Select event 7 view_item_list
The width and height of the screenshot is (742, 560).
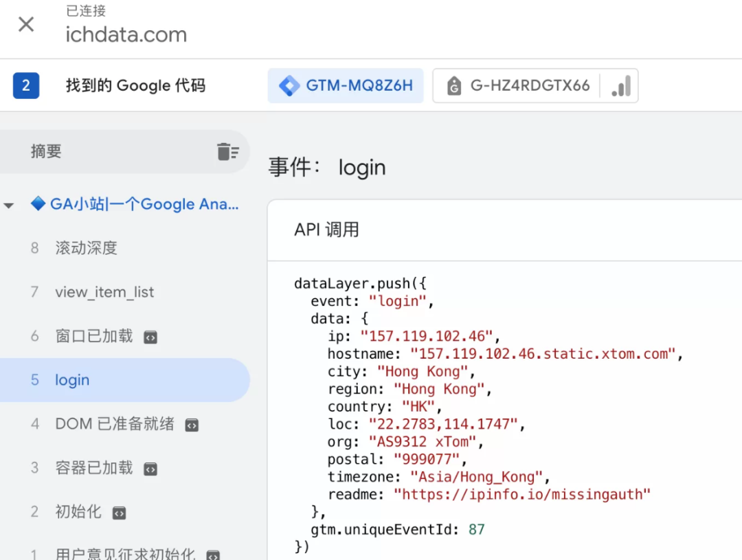tap(124, 292)
